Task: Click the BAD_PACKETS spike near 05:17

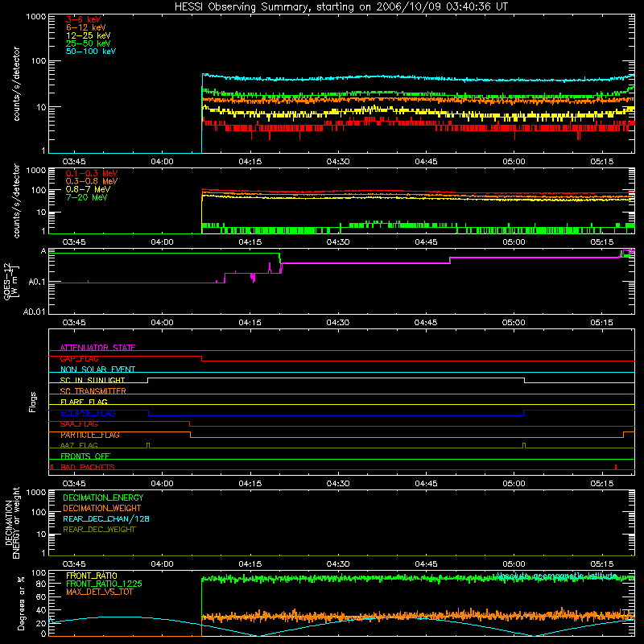Action: click(616, 467)
